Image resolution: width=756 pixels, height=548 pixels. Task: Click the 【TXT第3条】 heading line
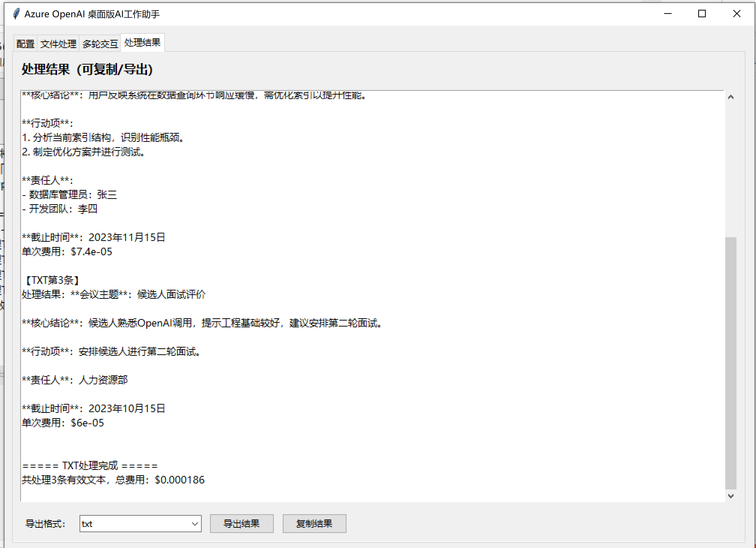[52, 280]
